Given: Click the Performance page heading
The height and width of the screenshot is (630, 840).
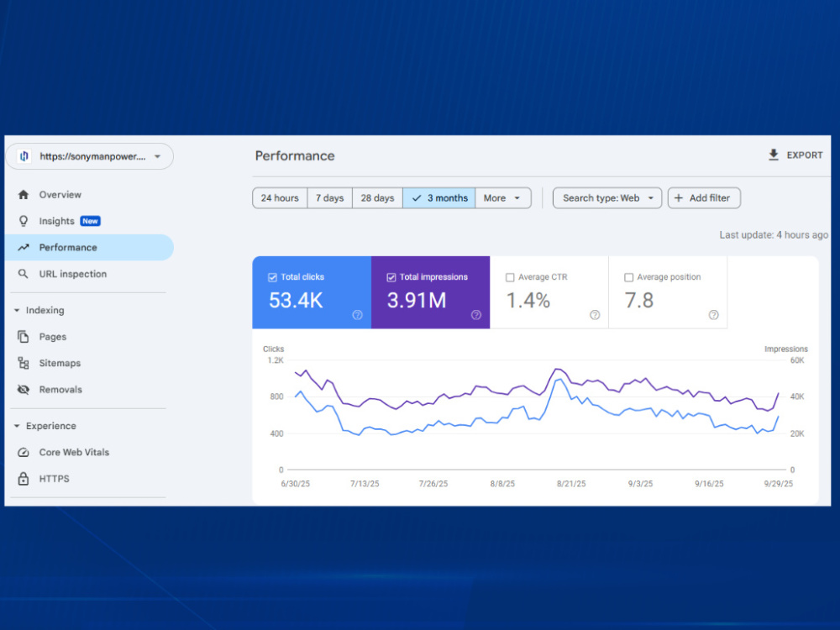Looking at the screenshot, I should pyautogui.click(x=295, y=156).
